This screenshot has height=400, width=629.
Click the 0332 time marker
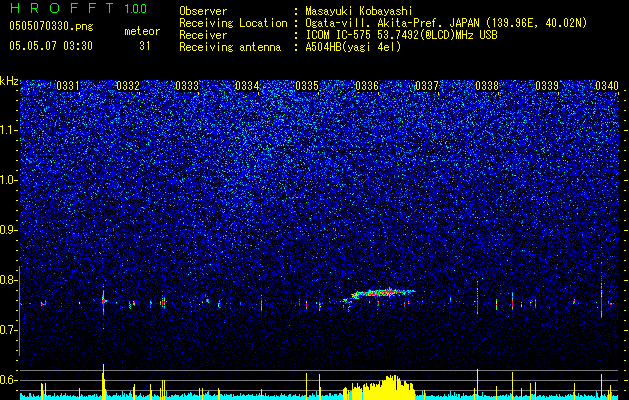[128, 86]
